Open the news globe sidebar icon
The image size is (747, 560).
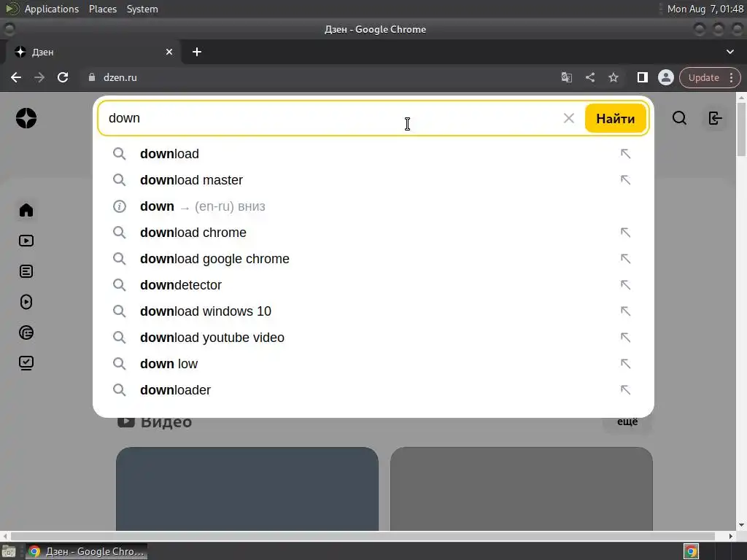pos(26,332)
